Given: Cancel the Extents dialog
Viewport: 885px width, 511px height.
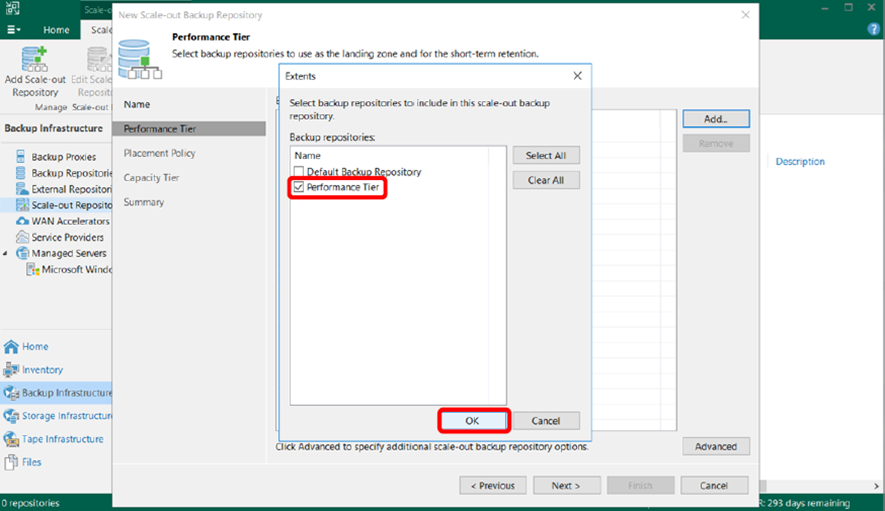Looking at the screenshot, I should click(x=545, y=421).
